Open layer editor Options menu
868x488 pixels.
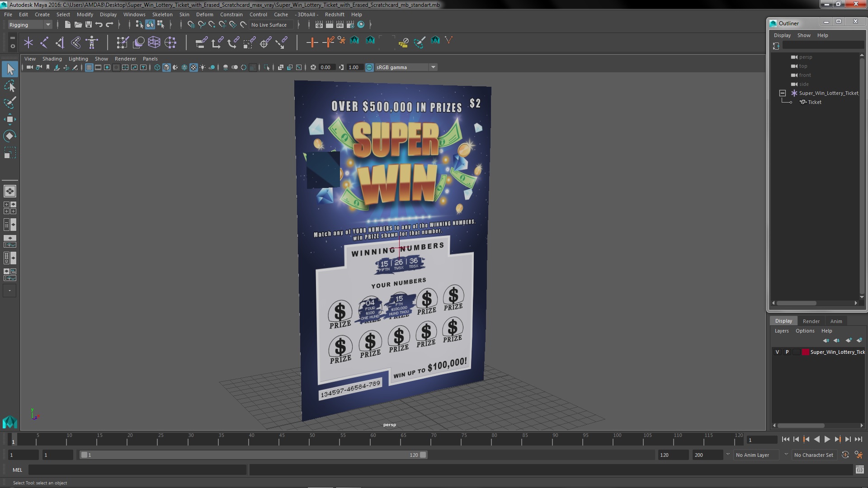click(805, 331)
